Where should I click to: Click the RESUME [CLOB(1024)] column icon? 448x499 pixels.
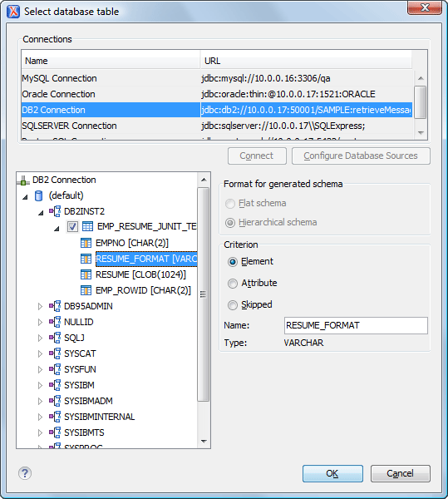tap(86, 274)
